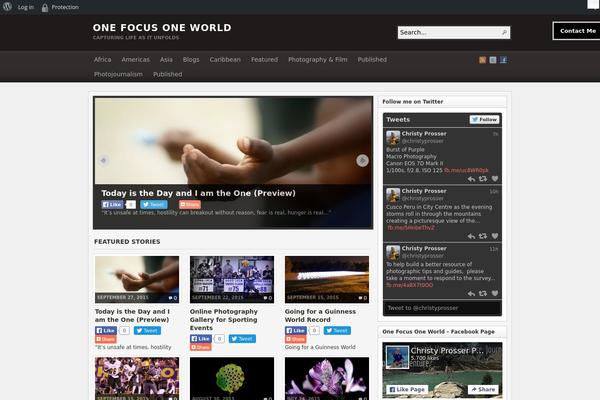Click the Protection lock icon in the admin bar
The image size is (600, 400).
click(x=45, y=7)
